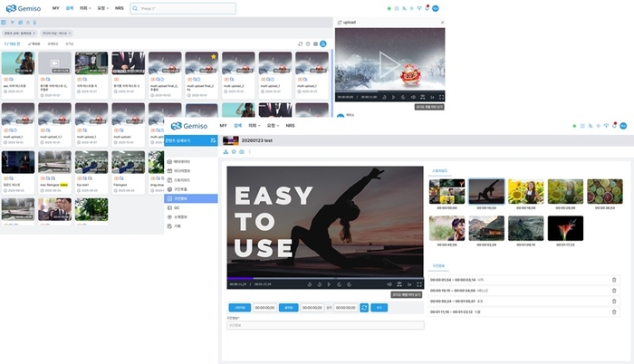634x364 pixels.
Task: Click the blue 추가 add button
Action: click(x=380, y=308)
